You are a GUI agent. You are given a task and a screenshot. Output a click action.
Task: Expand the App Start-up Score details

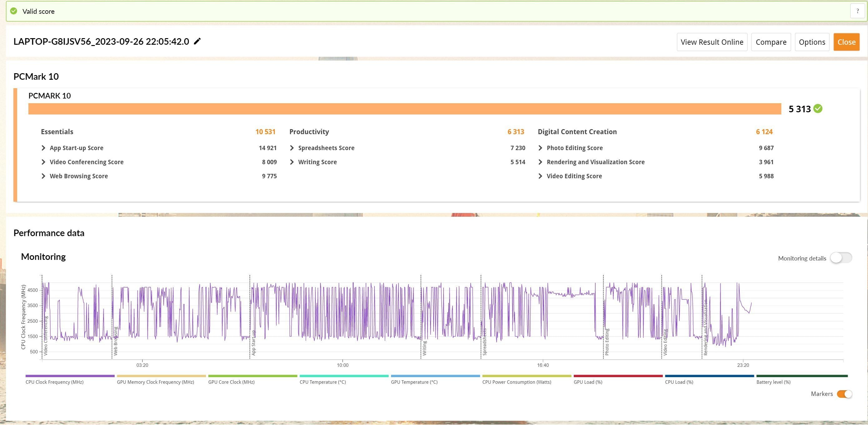point(44,147)
